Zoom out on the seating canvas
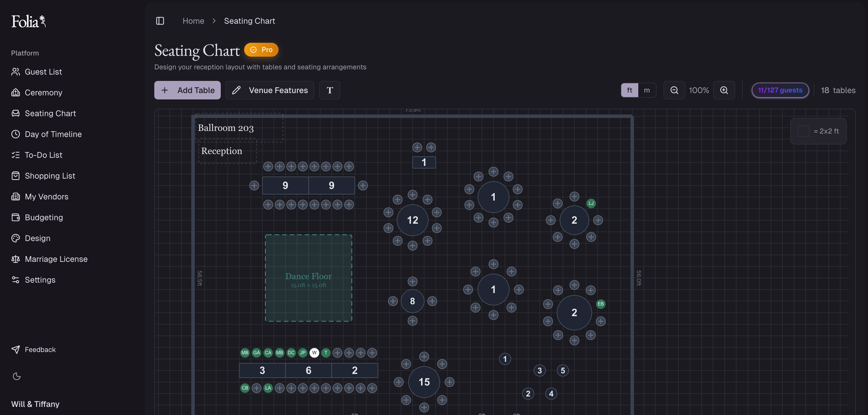 [674, 90]
